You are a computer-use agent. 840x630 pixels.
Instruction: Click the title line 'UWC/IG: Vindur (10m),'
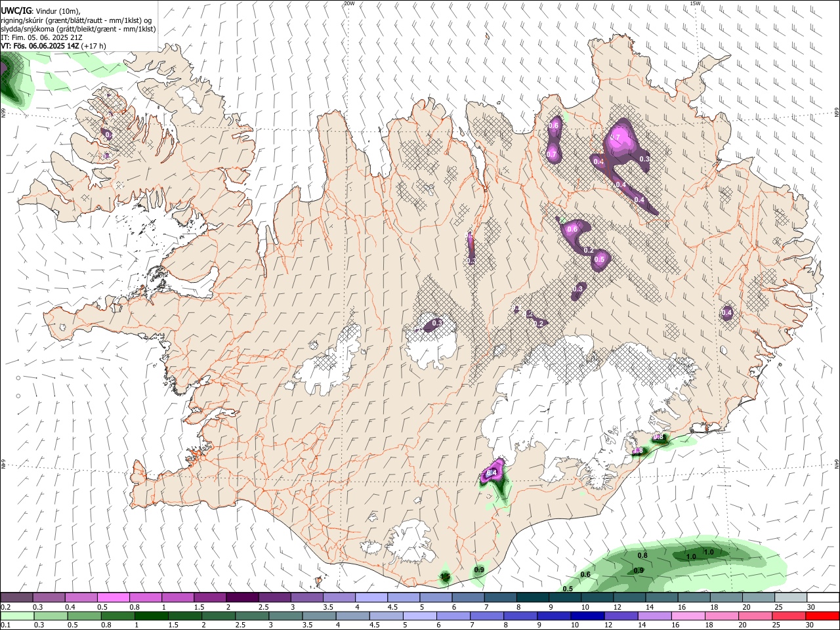click(x=41, y=10)
